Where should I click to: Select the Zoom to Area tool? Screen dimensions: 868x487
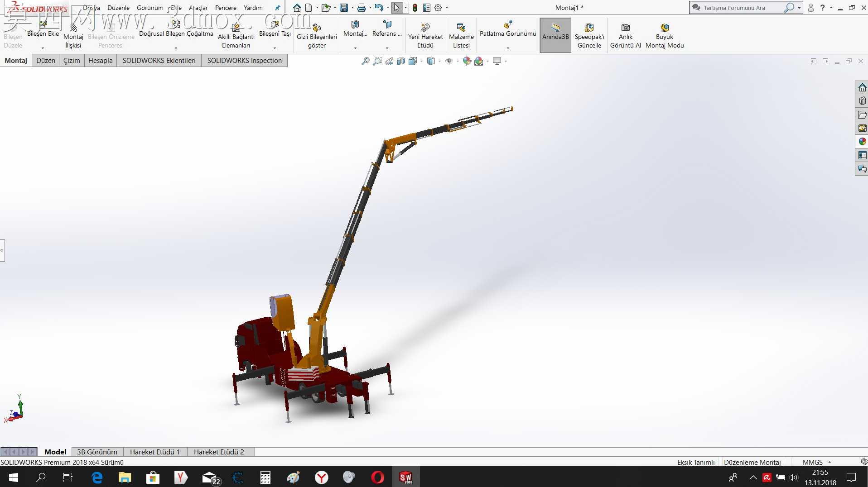(377, 61)
